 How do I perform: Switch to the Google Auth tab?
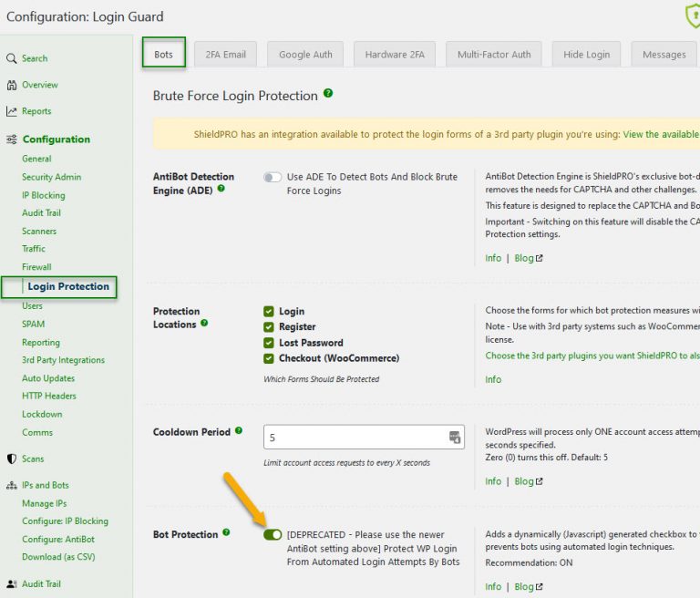(x=305, y=55)
